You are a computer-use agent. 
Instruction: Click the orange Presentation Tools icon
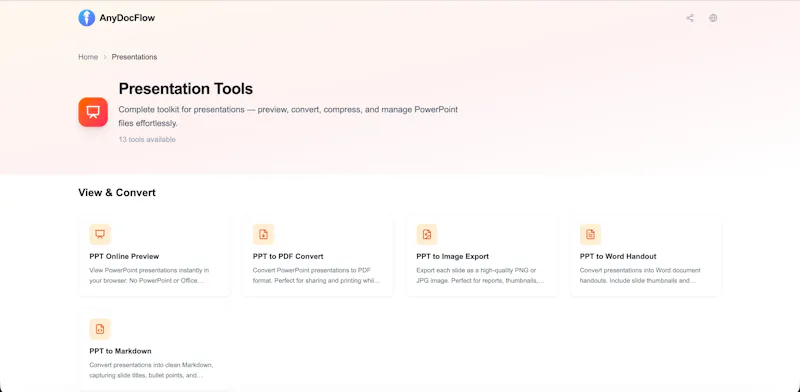pyautogui.click(x=93, y=112)
